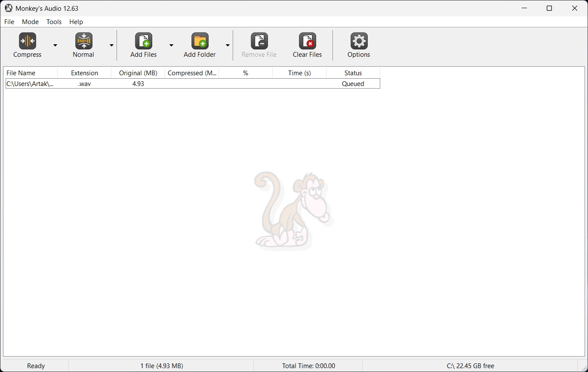Open the Add Folder dropdown arrow
Image resolution: width=588 pixels, height=372 pixels.
coord(228,45)
